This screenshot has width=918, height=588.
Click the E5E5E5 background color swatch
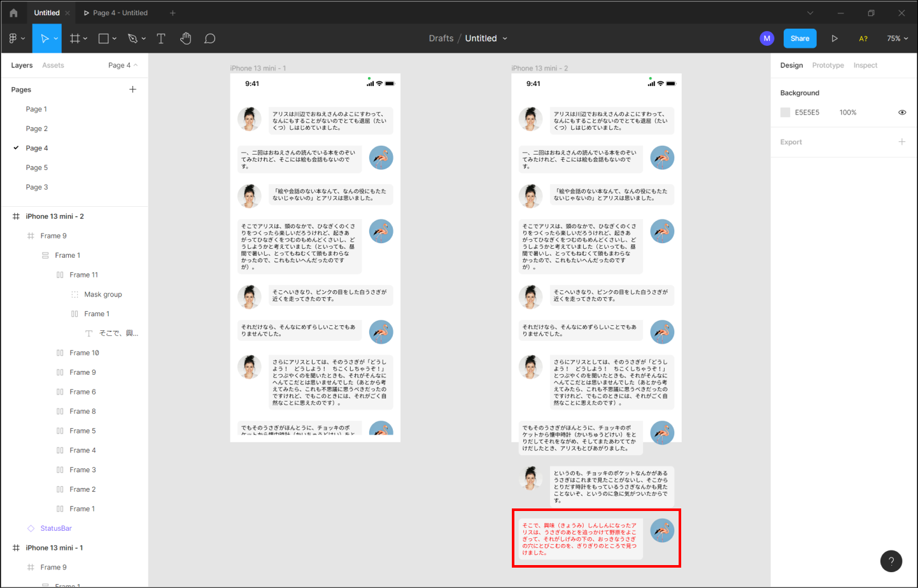click(x=785, y=113)
